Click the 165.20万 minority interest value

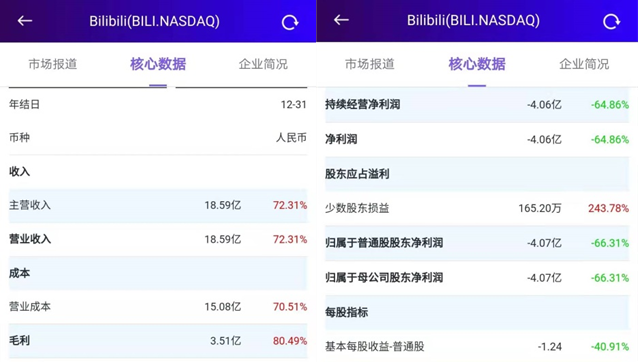coord(540,209)
